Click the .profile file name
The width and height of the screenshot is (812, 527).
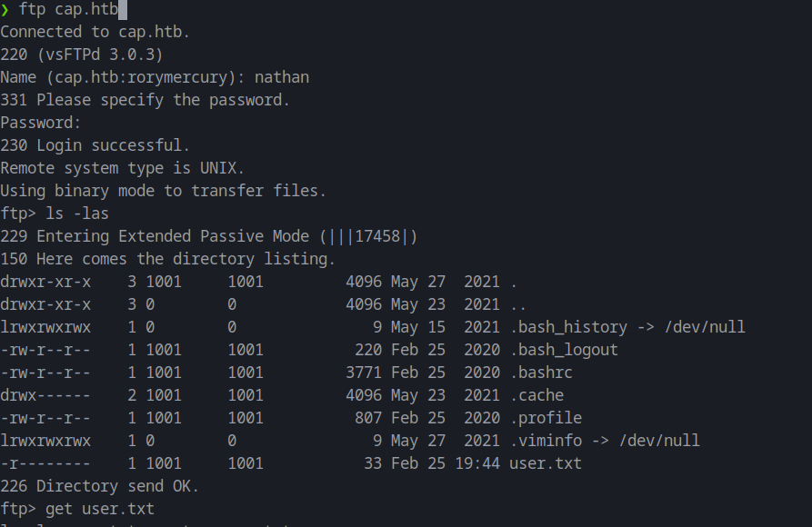click(546, 418)
